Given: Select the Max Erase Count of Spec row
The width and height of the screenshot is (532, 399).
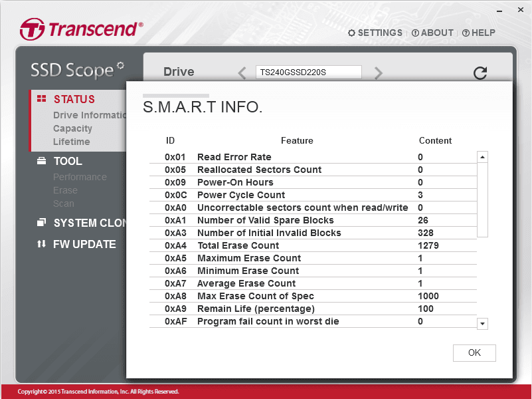Looking at the screenshot, I should [313, 296].
